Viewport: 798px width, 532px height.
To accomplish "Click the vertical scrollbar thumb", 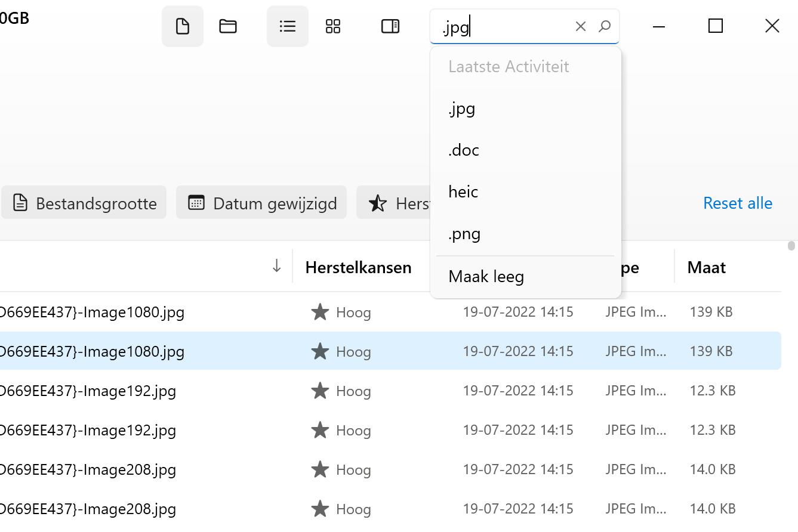I will [x=791, y=245].
